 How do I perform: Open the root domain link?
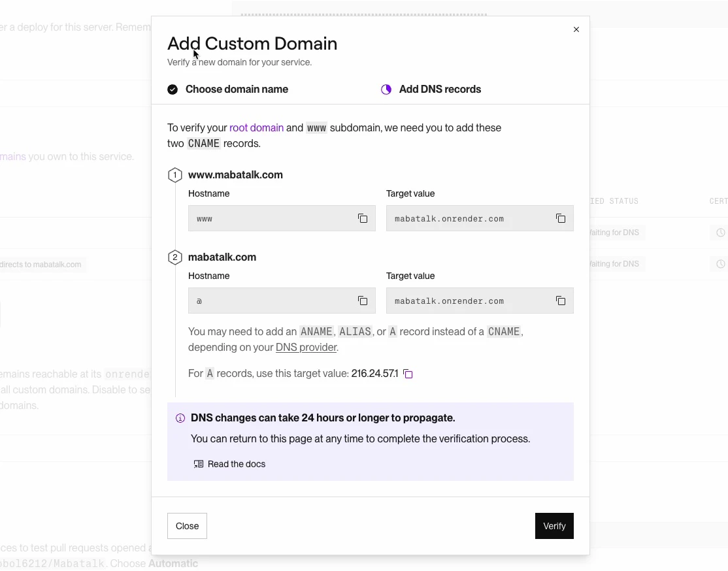pos(256,127)
